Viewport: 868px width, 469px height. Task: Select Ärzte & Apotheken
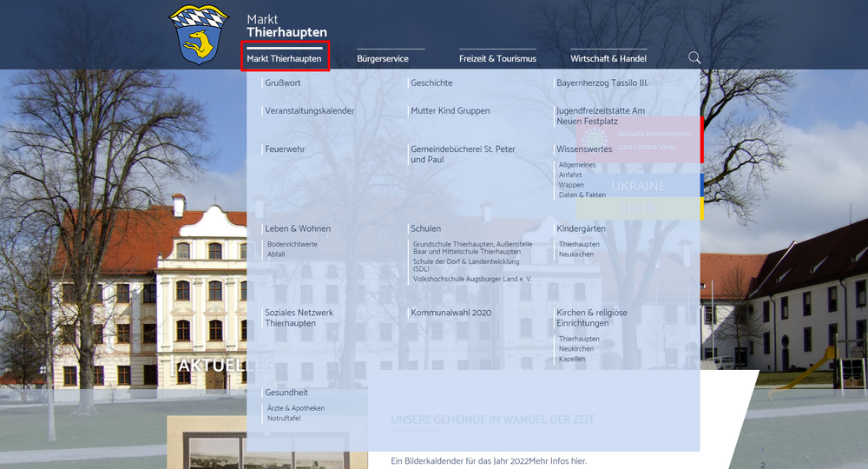[296, 407]
